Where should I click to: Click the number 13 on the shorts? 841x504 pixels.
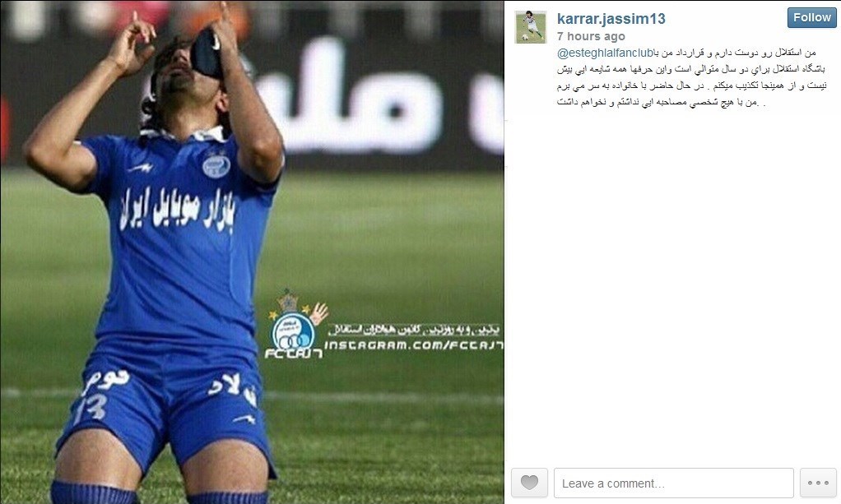click(91, 409)
